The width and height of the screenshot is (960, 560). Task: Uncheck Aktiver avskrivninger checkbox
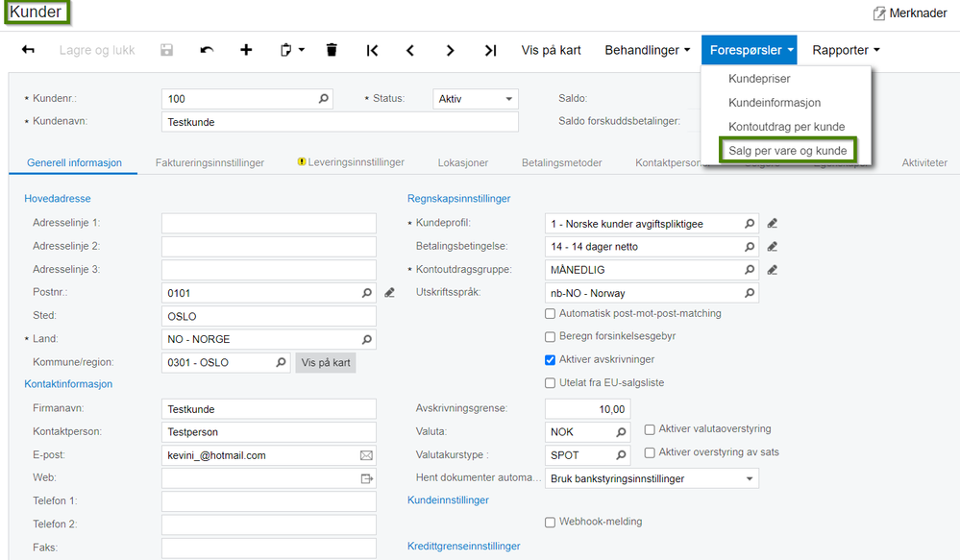[x=550, y=360]
